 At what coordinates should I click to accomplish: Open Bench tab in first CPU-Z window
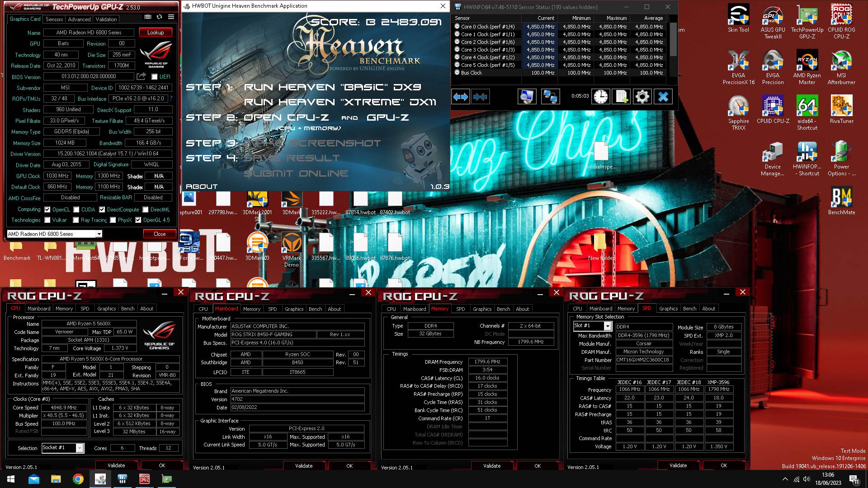pos(128,309)
